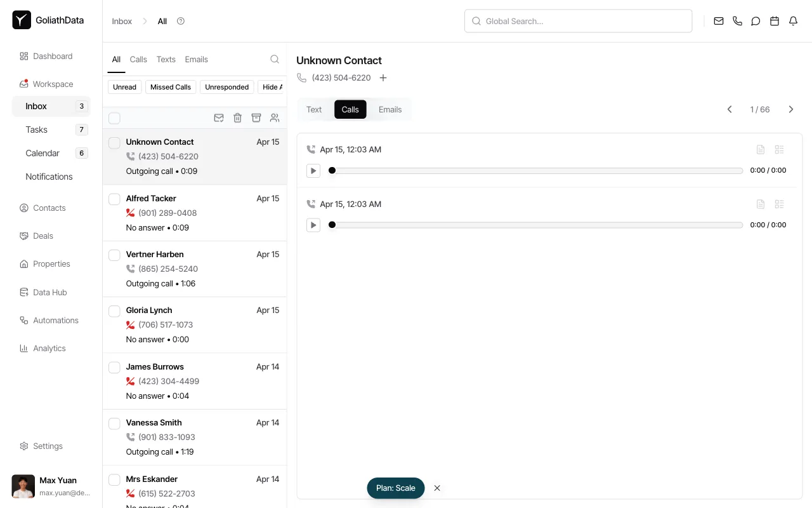Open the phone dialer icon in the header
This screenshot has width=812, height=508.
click(x=737, y=21)
